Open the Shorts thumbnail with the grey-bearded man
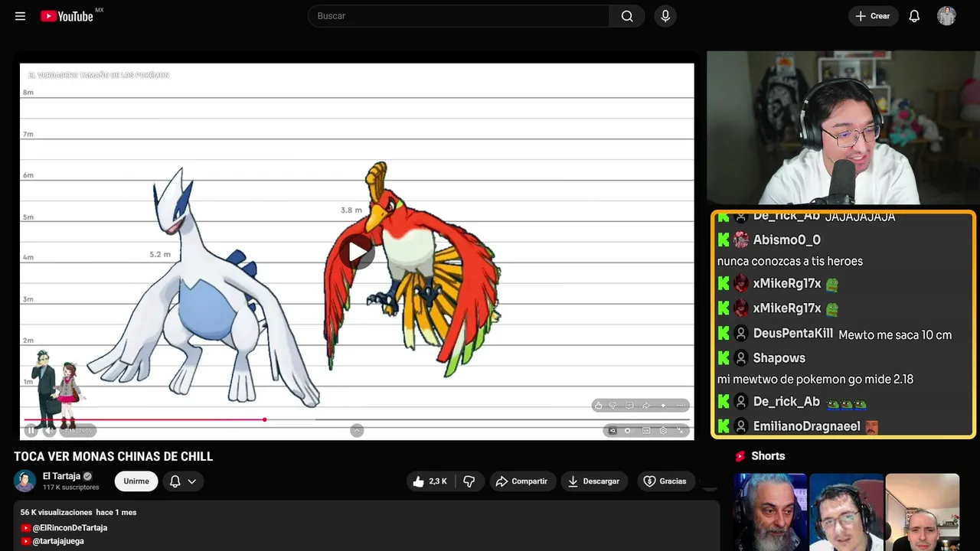Image resolution: width=980 pixels, height=551 pixels. [x=770, y=512]
